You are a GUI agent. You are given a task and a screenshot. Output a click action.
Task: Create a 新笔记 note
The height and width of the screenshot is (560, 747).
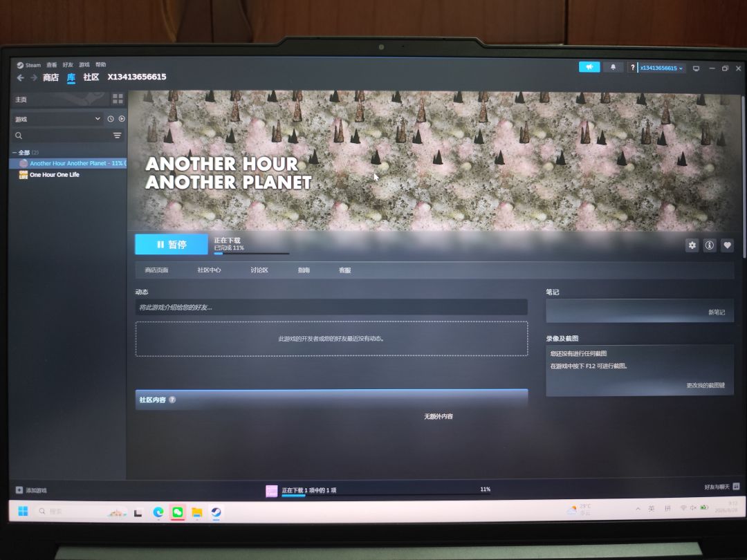click(x=716, y=312)
